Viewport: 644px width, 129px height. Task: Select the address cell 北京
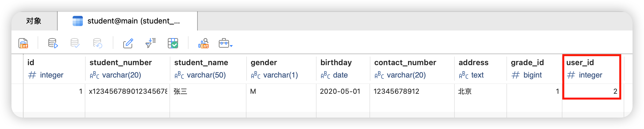click(x=465, y=92)
